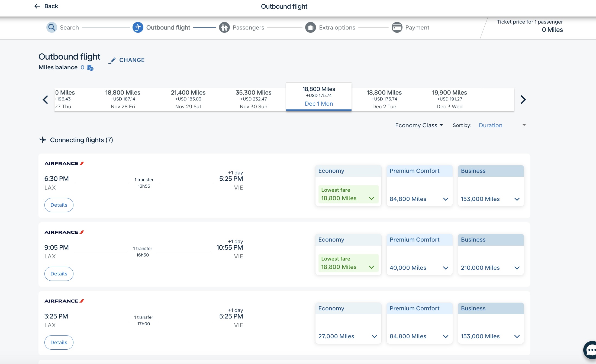Open the Sort by Duration dropdown

click(502, 125)
